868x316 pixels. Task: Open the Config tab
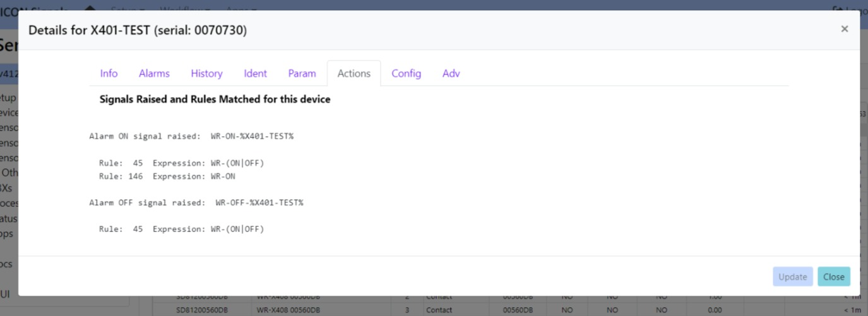pyautogui.click(x=406, y=73)
